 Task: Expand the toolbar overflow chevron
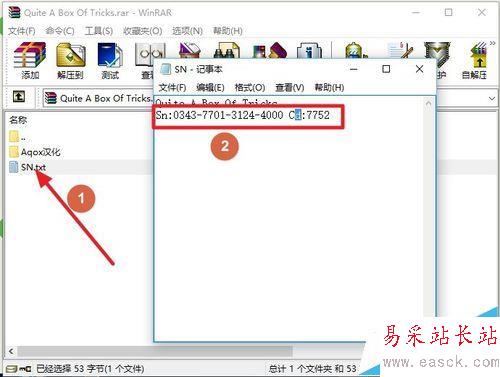tap(492, 43)
